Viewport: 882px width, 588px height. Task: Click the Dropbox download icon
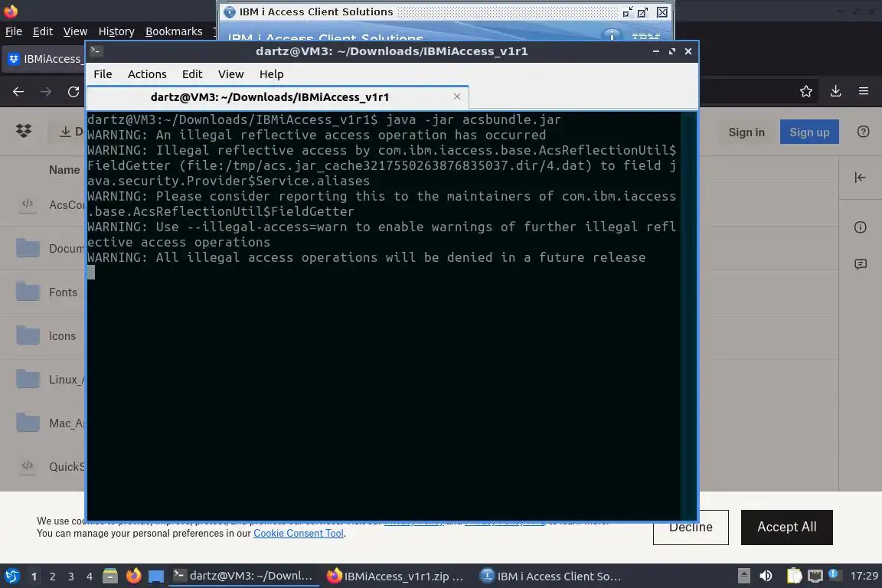65,132
